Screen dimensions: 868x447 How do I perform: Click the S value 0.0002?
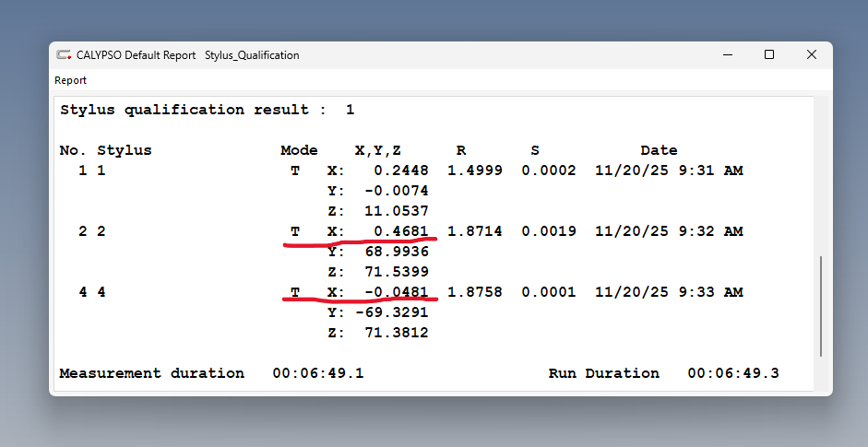549,171
